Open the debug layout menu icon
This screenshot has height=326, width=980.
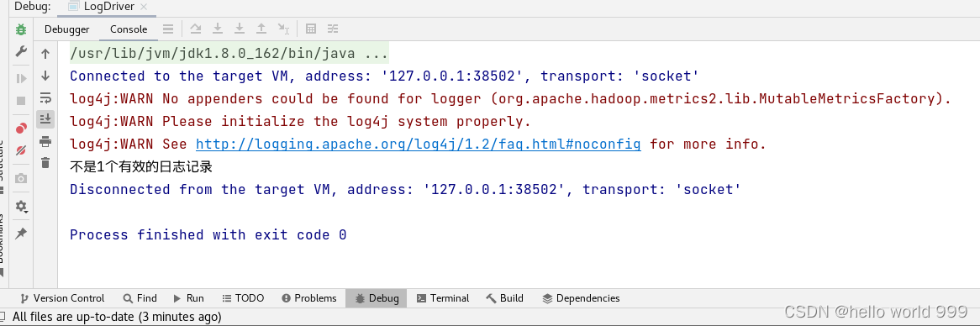tap(167, 29)
